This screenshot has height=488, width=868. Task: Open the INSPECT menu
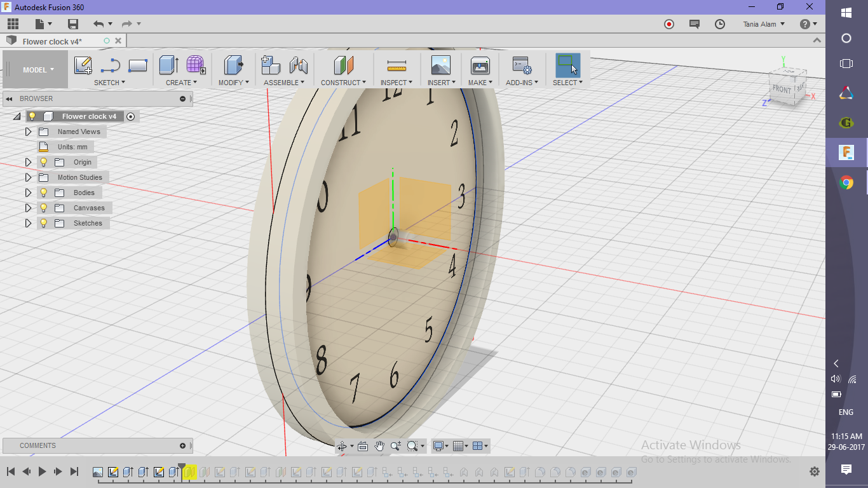(397, 83)
